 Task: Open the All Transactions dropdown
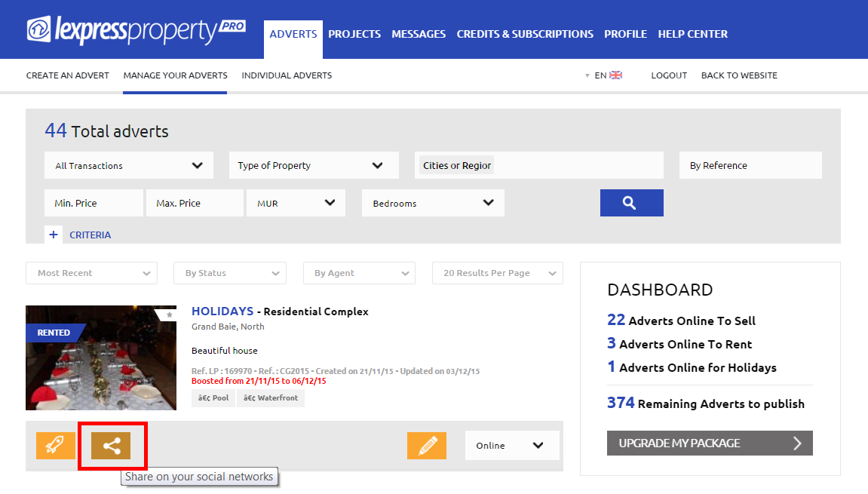pyautogui.click(x=129, y=166)
